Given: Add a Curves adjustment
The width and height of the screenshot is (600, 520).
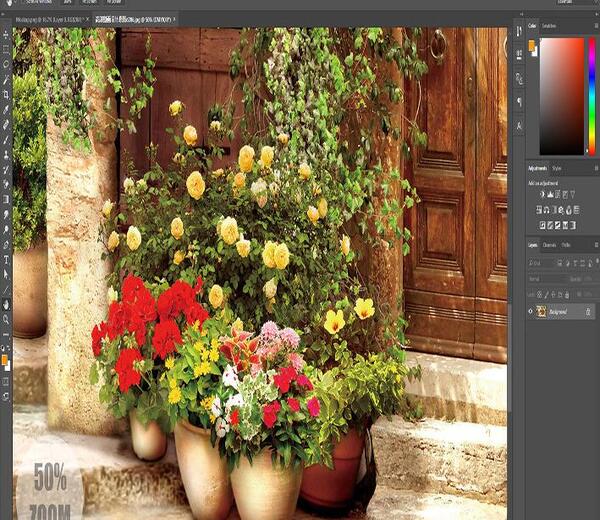Looking at the screenshot, I should point(558,194).
